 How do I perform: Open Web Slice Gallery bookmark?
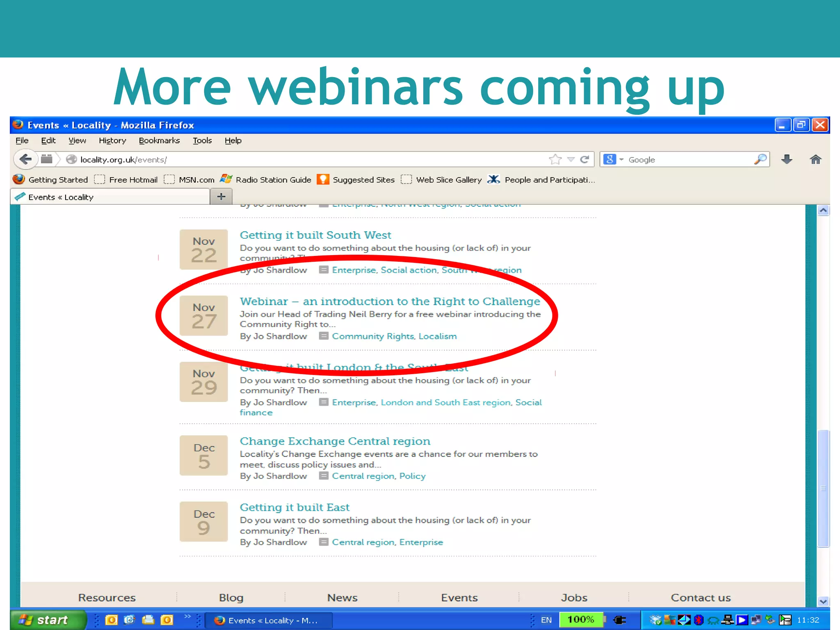[441, 180]
